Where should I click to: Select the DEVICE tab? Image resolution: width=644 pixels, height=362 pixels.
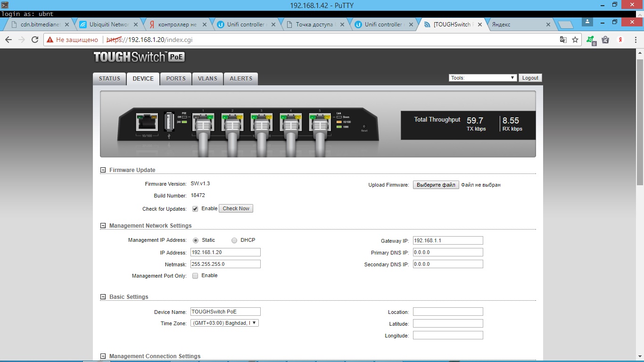(x=143, y=79)
